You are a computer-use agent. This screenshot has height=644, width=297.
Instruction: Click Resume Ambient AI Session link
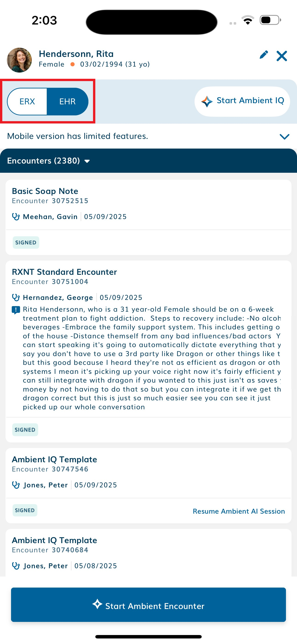pyautogui.click(x=239, y=511)
